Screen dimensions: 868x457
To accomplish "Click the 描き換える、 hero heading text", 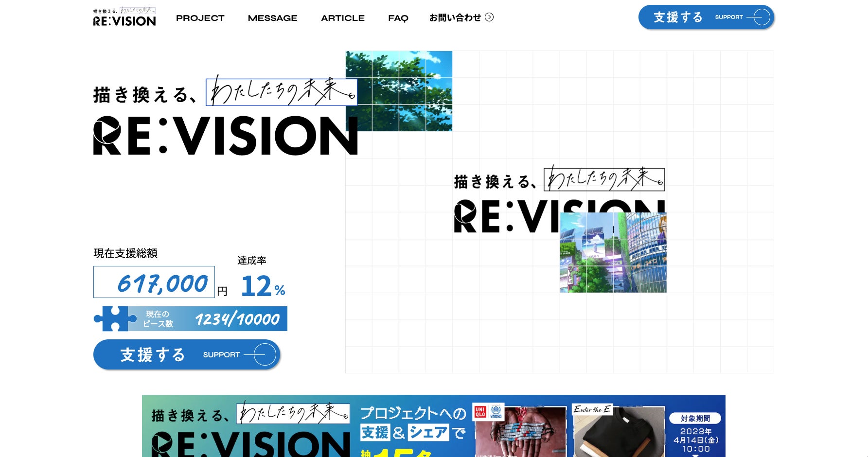I will [x=145, y=95].
